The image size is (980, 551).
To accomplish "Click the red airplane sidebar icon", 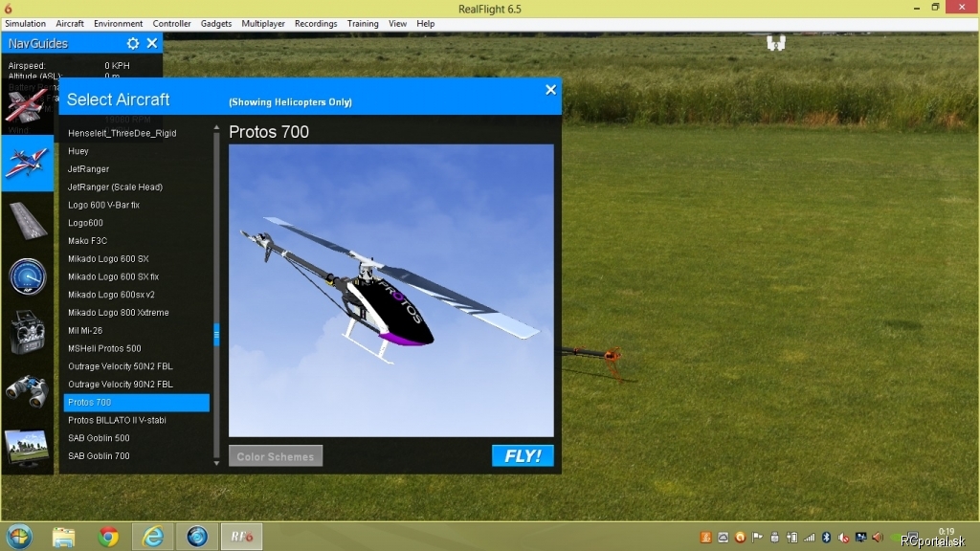I will 26,105.
